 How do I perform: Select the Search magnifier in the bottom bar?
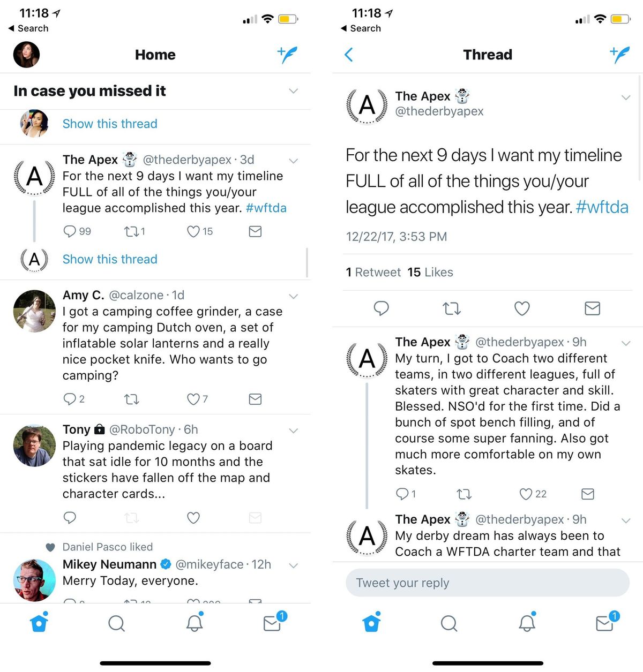(x=116, y=623)
